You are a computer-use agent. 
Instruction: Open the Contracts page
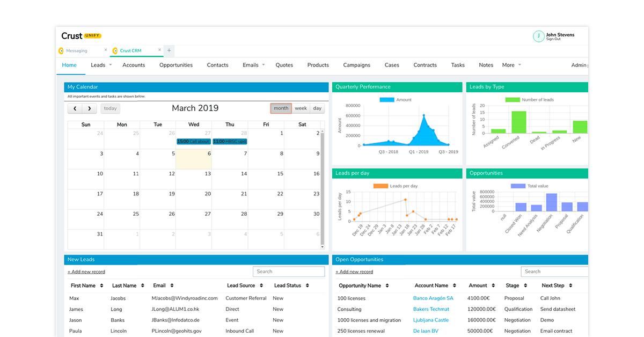point(425,65)
